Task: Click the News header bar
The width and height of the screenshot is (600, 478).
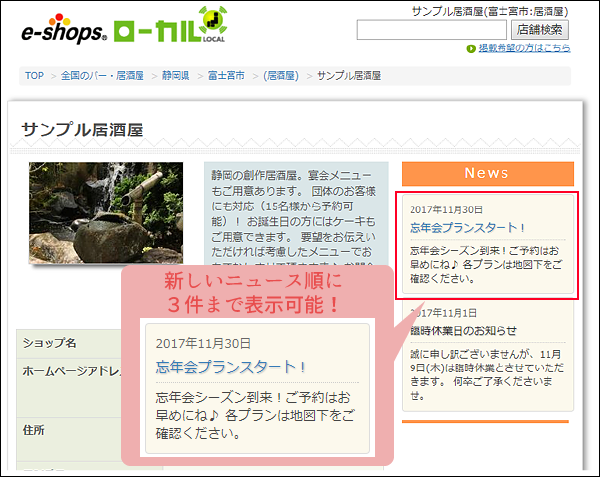Action: pyautogui.click(x=488, y=173)
